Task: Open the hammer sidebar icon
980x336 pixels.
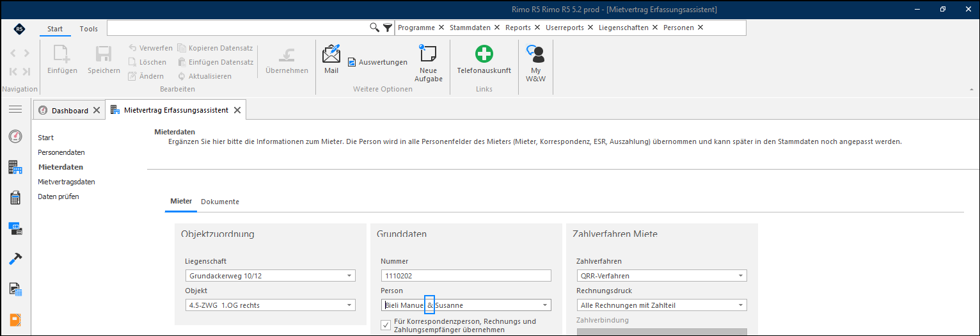Action: tap(15, 258)
